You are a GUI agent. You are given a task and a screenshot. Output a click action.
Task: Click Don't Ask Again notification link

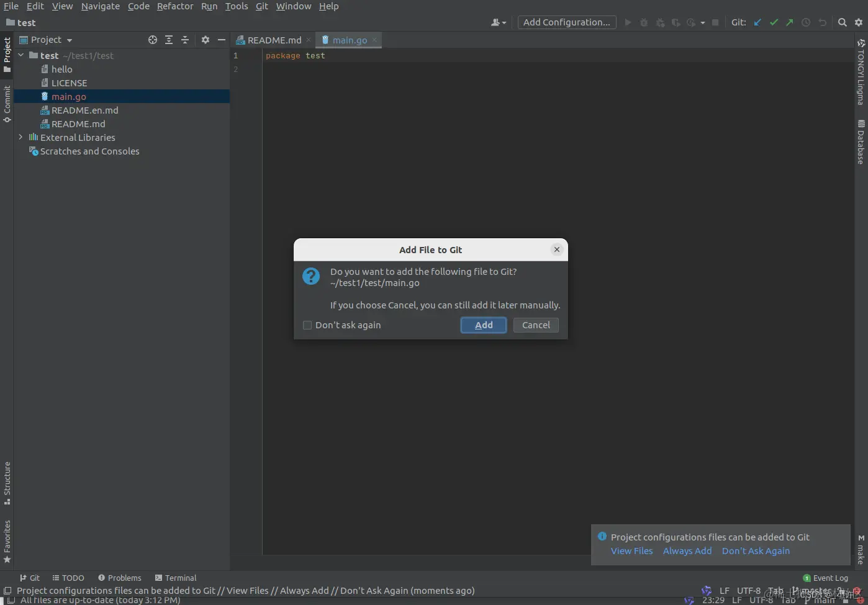coord(756,551)
